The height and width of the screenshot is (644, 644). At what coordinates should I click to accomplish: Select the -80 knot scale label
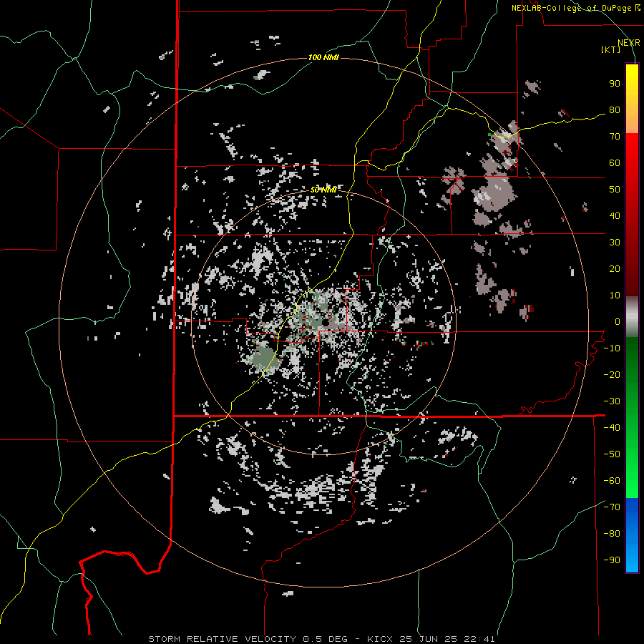click(x=612, y=534)
